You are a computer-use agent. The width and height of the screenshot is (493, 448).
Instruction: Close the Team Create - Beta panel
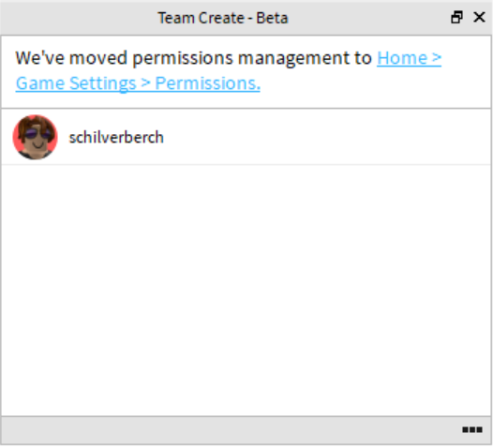479,17
